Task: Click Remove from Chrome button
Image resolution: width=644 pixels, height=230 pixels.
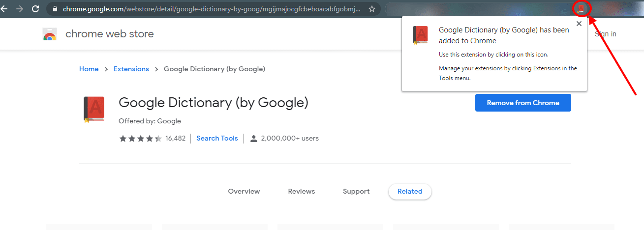Action: click(523, 103)
